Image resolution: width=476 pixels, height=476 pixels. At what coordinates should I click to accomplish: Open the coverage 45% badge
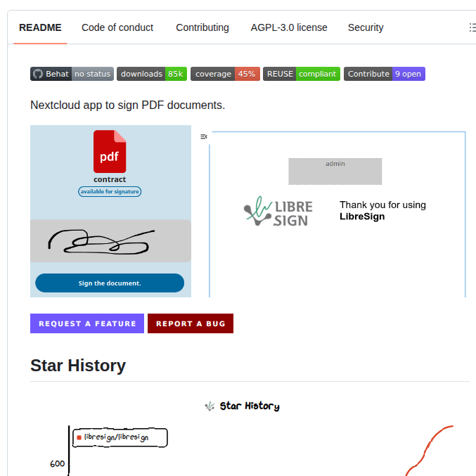pos(225,74)
